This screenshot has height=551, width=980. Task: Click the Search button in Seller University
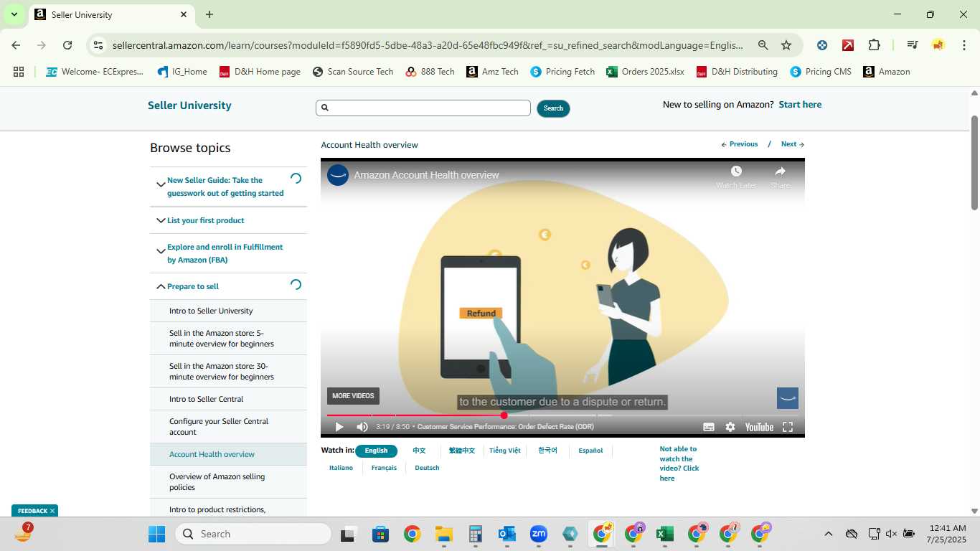(553, 108)
